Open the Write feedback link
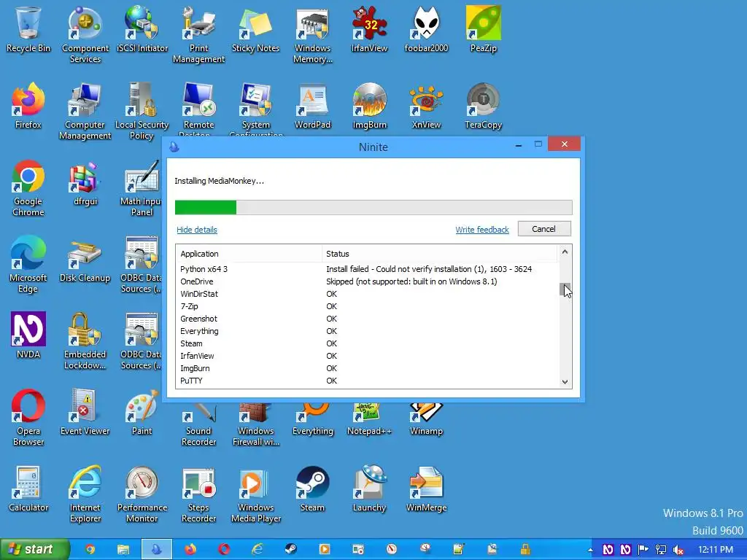Viewport: 747px width, 560px height. (482, 230)
